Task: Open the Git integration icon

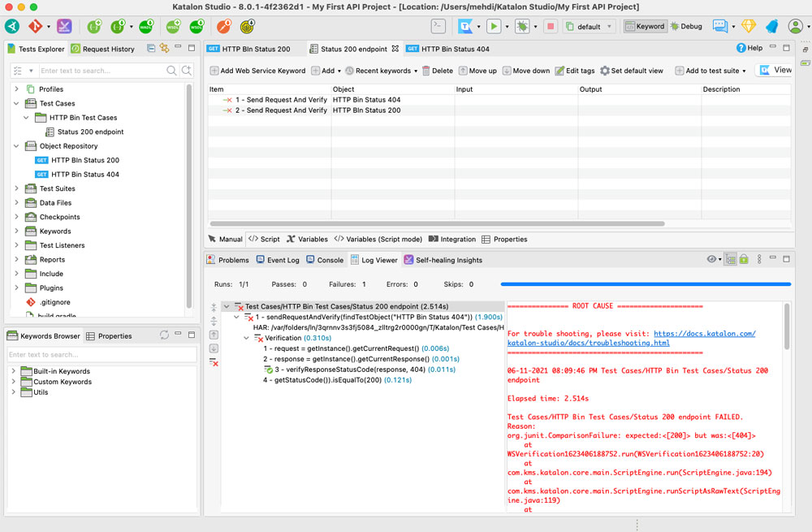Action: click(x=37, y=26)
